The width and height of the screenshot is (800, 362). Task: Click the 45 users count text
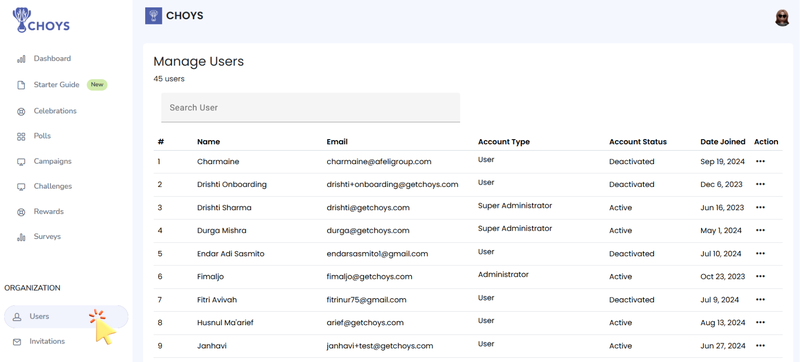click(x=169, y=79)
